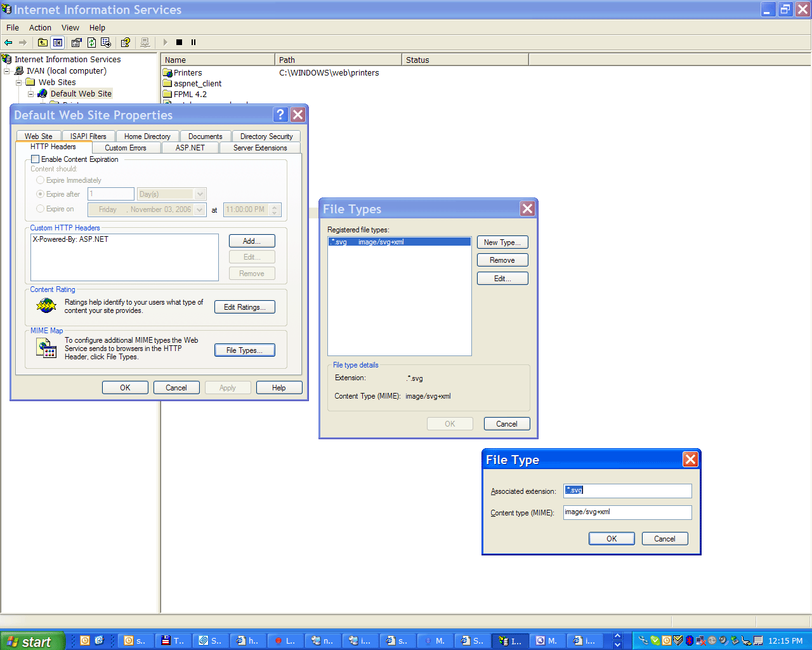Click the Edit Ratings... button

pos(244,307)
